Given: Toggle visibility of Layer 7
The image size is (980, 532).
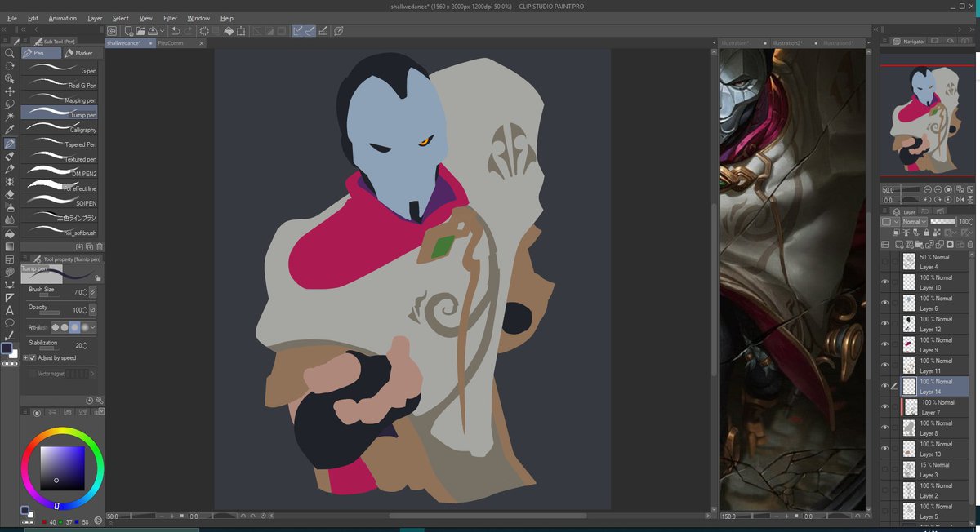Looking at the screenshot, I should [x=885, y=407].
